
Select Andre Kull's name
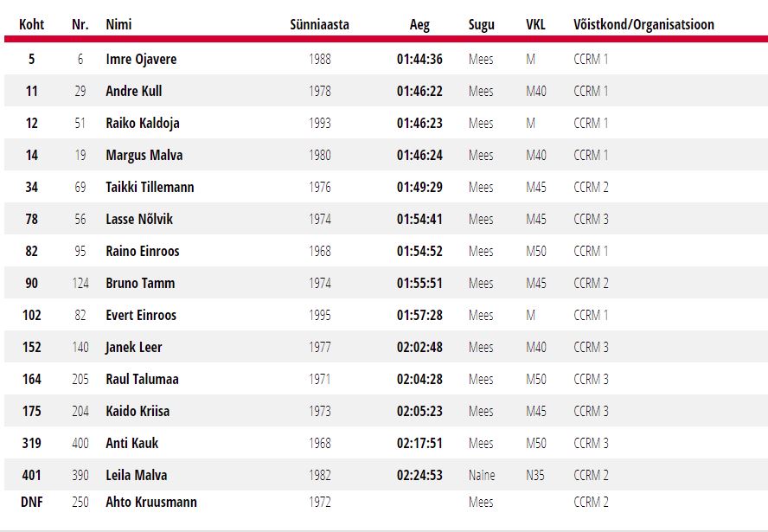(133, 91)
